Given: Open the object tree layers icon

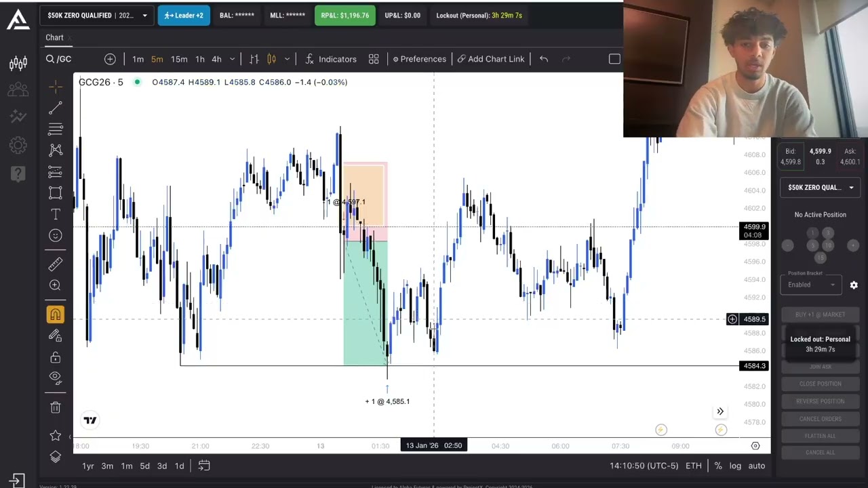Looking at the screenshot, I should (x=56, y=457).
